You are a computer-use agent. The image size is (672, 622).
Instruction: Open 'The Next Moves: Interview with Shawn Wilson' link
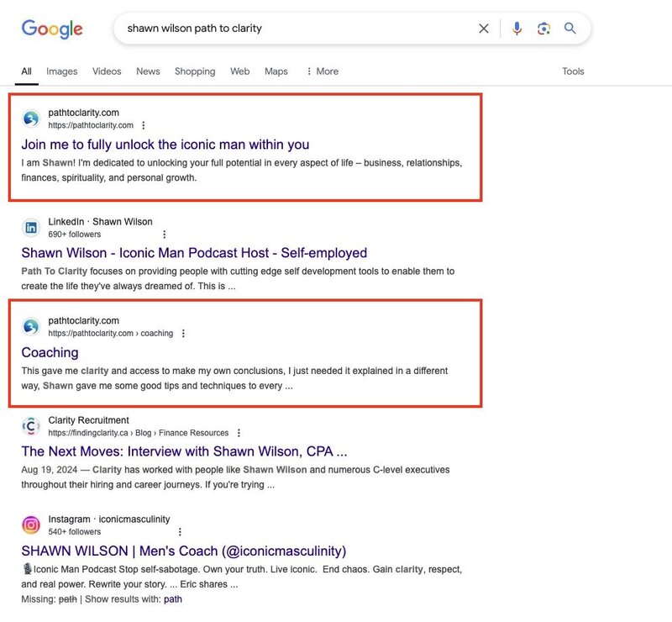coord(184,451)
